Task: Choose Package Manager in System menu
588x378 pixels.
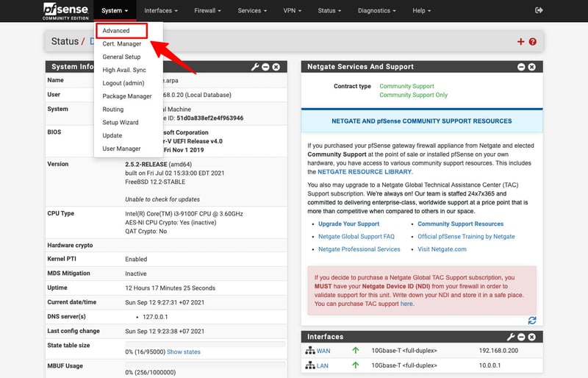Action: (x=126, y=96)
